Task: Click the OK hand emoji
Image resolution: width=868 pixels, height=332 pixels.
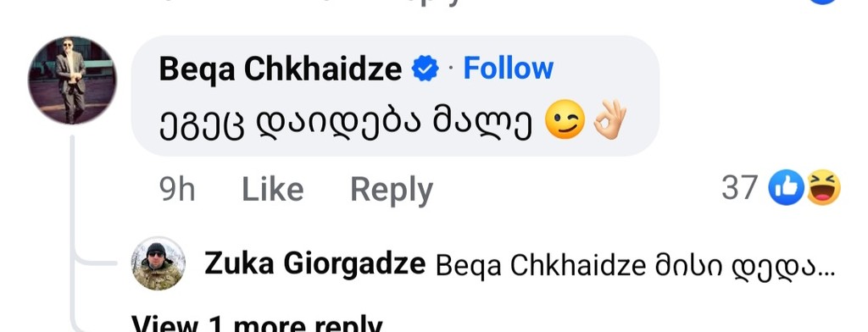Action: pyautogui.click(x=609, y=120)
